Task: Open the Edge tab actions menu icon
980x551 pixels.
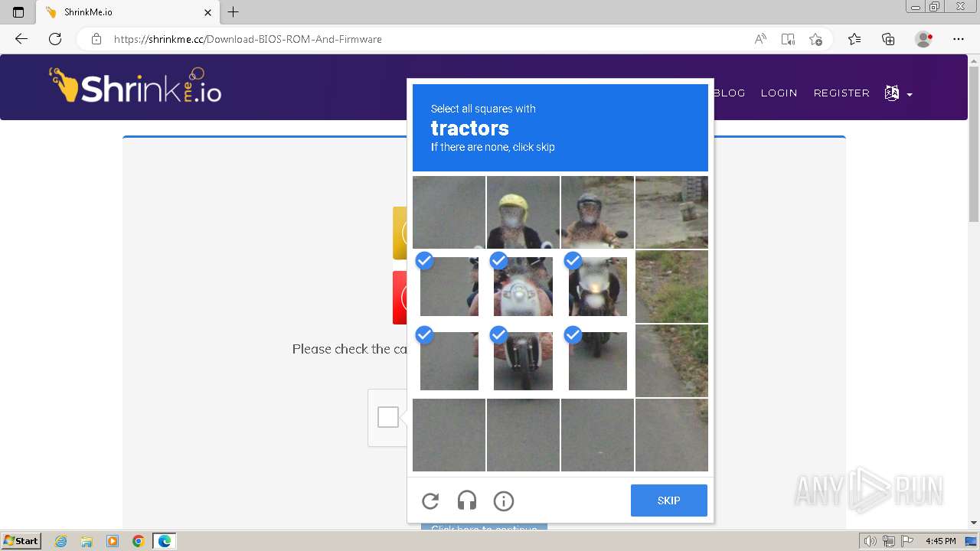Action: point(18,12)
